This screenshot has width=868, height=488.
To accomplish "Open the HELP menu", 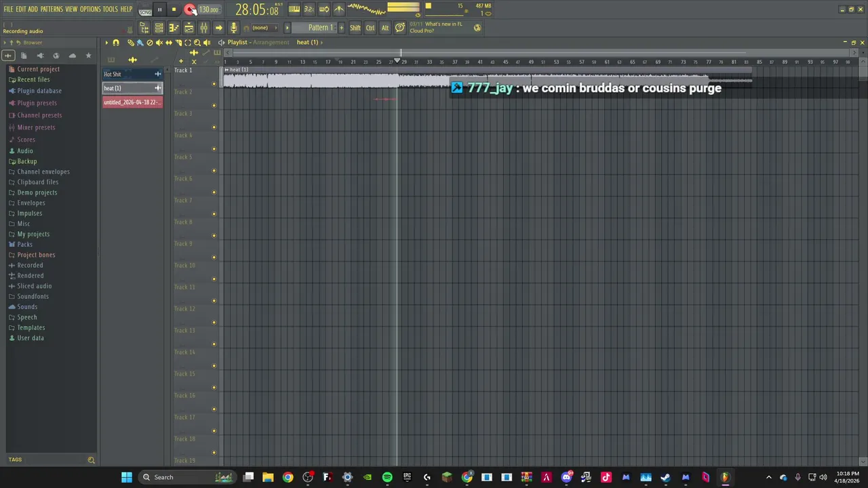I will coord(126,9).
